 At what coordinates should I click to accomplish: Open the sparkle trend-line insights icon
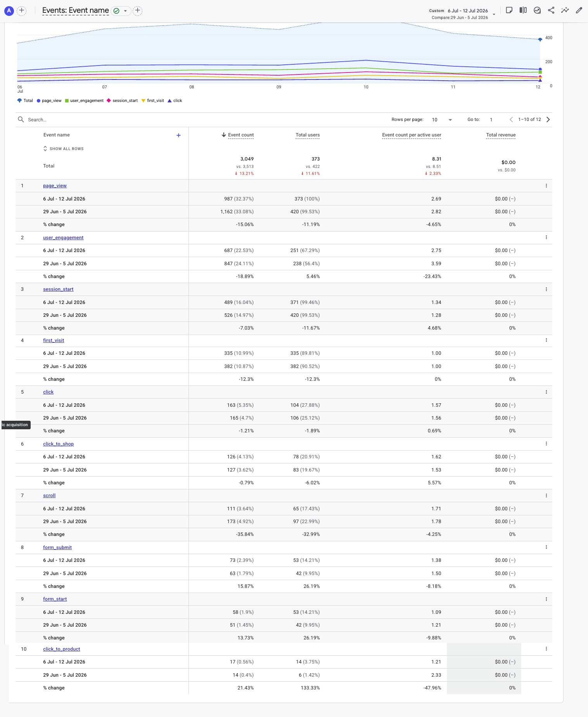coord(565,10)
